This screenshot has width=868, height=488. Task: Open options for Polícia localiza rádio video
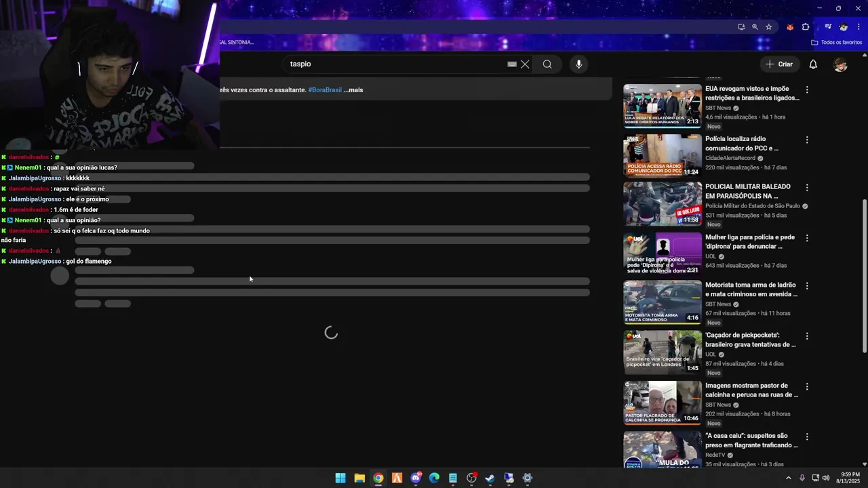pyautogui.click(x=807, y=140)
